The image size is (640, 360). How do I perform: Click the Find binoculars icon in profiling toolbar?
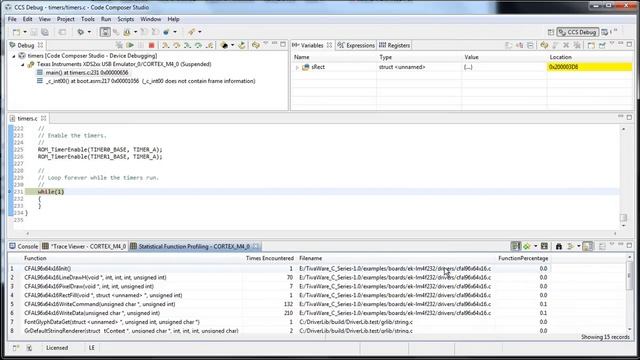[x=559, y=246]
